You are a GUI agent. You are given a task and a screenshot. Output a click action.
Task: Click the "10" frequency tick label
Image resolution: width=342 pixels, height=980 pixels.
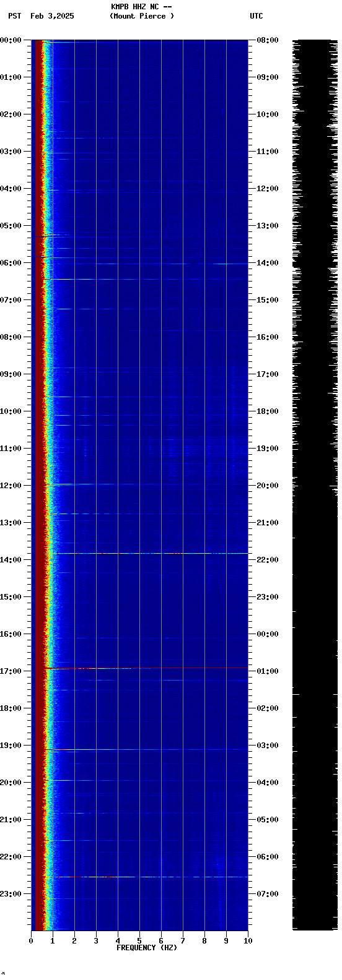coord(248,941)
